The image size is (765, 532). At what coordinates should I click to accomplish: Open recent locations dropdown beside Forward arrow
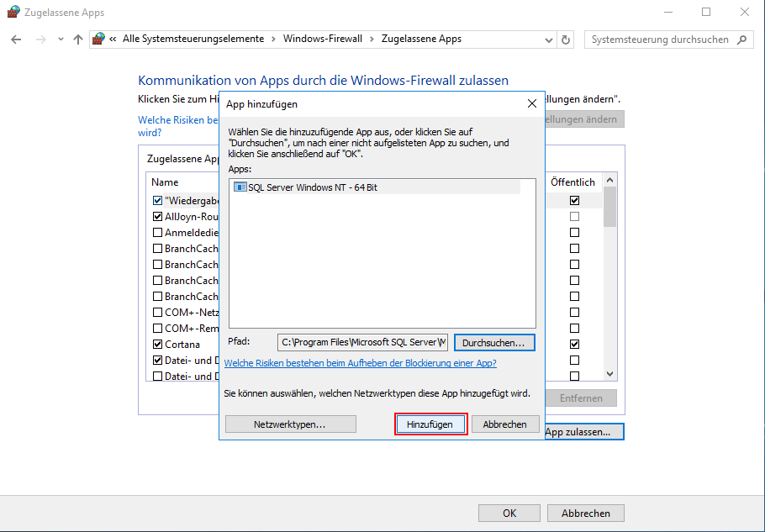point(61,40)
